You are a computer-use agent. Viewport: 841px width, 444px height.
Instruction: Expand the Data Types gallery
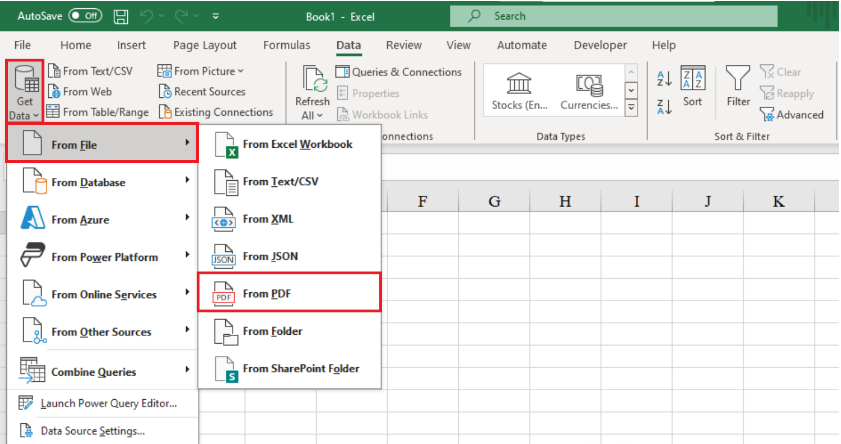[631, 108]
